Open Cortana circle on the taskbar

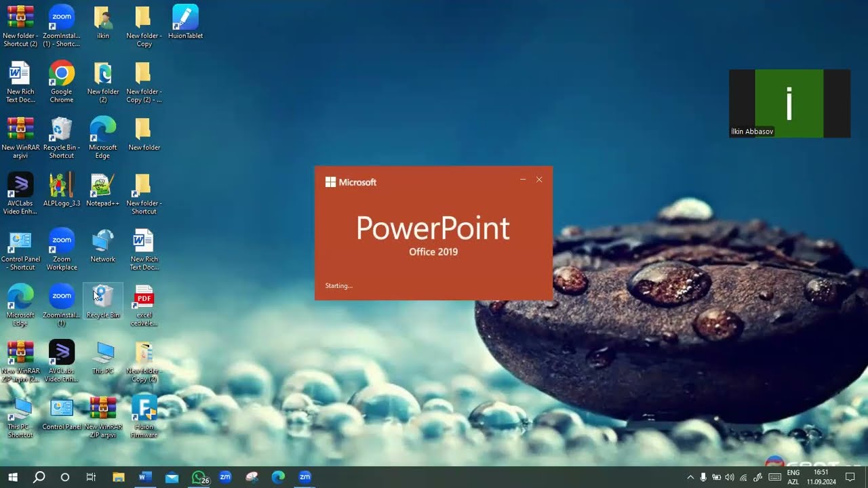click(x=65, y=477)
